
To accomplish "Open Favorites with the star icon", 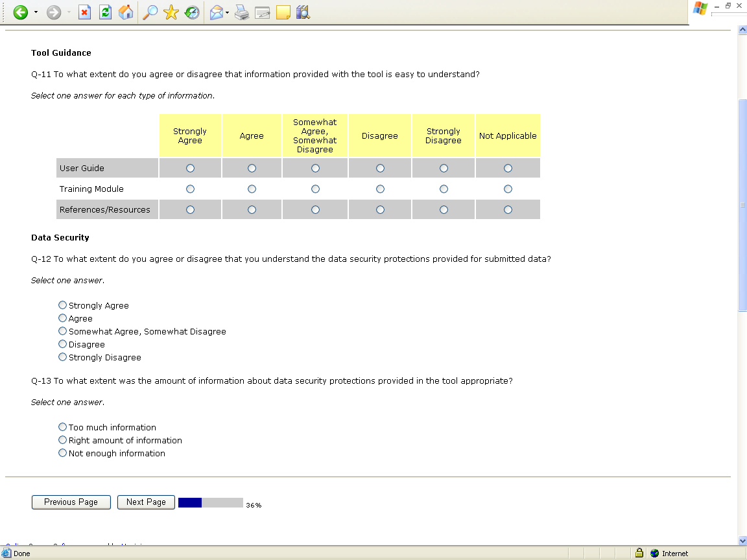I will coord(171,12).
